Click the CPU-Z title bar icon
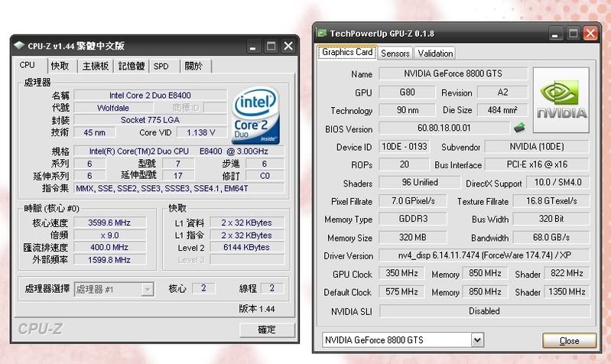The width and height of the screenshot is (611, 364). pos(19,46)
